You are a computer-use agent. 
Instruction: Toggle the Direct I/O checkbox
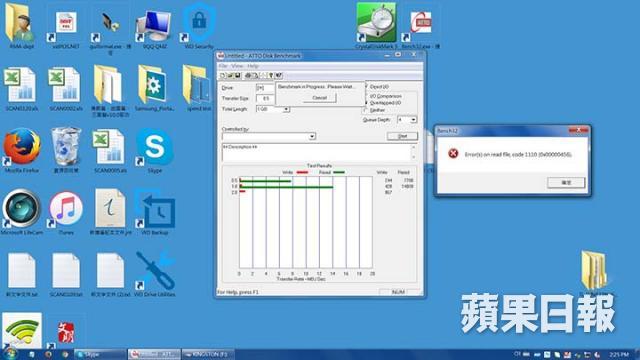(367, 87)
